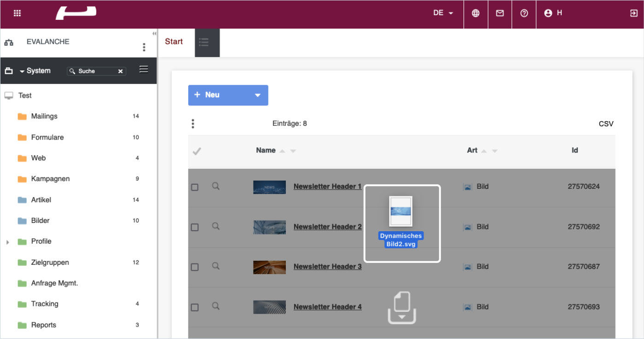This screenshot has width=644, height=339.
Task: Click the logout icon at top right
Action: point(633,13)
